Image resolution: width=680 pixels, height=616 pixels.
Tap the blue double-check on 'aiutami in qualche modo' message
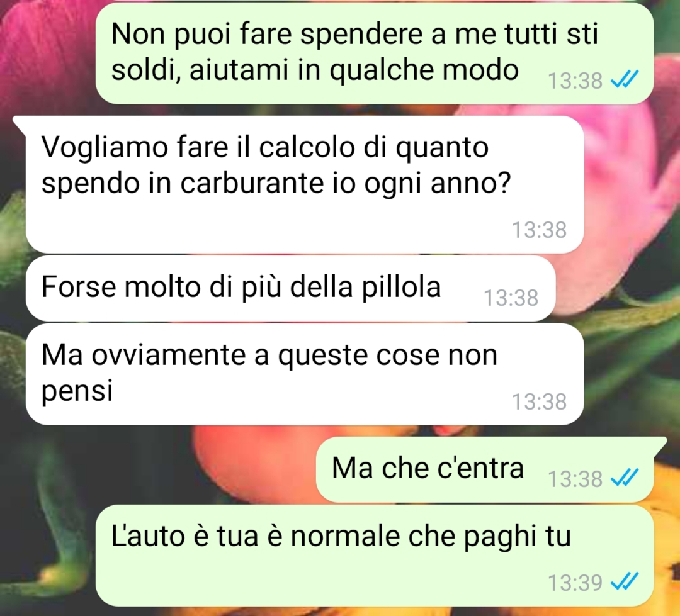[624, 80]
